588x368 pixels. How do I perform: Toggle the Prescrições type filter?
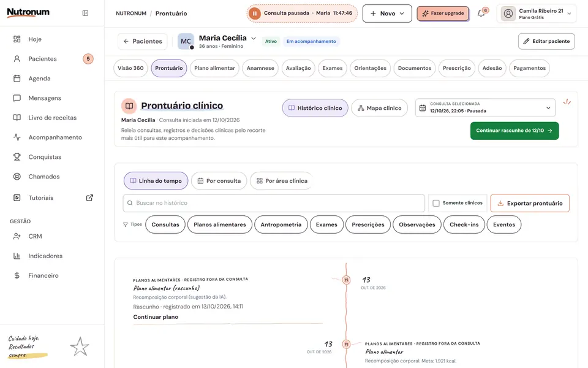(x=368, y=224)
